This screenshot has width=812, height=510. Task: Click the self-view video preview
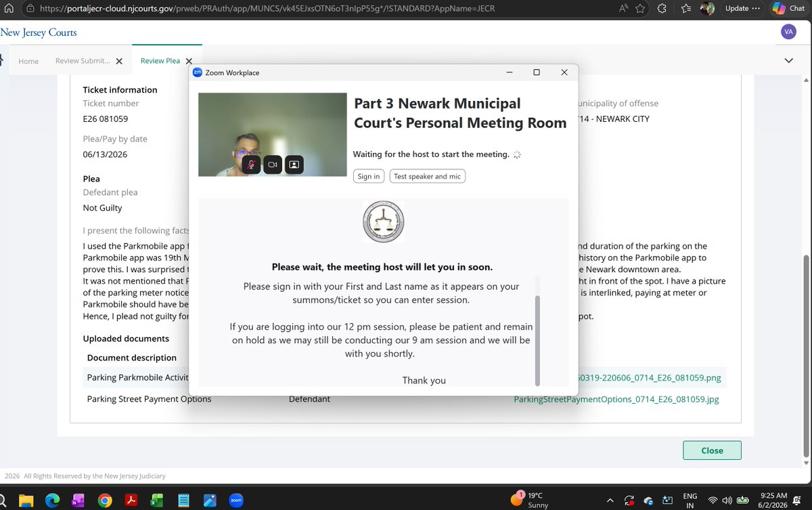[273, 135]
